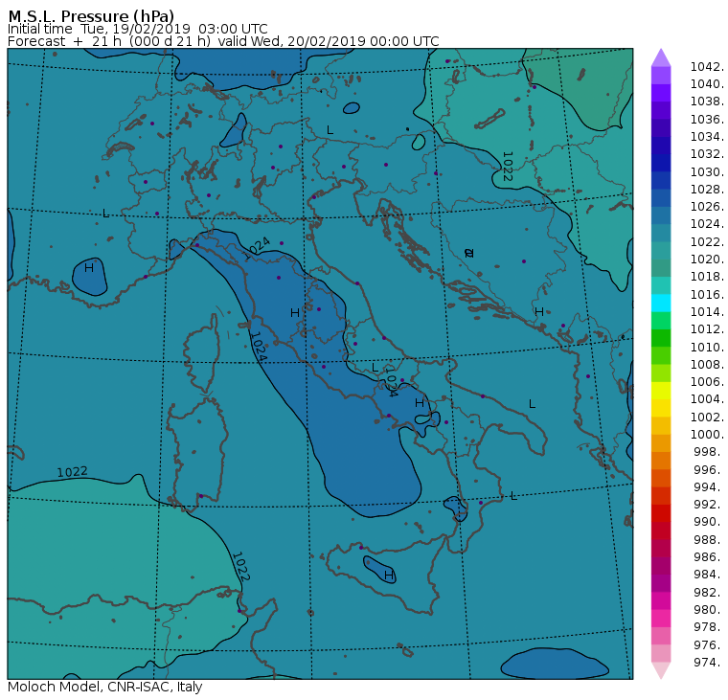Click the "1042." legend value
The height and width of the screenshot is (700, 728).
707,67
